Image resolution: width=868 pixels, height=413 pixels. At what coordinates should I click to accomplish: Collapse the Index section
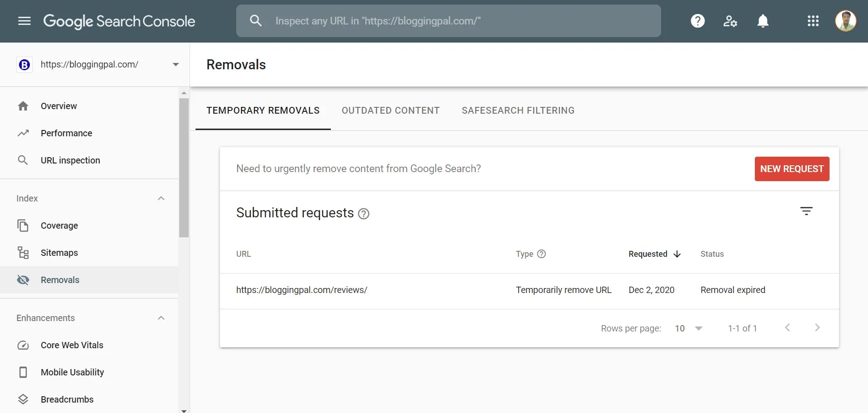tap(161, 198)
